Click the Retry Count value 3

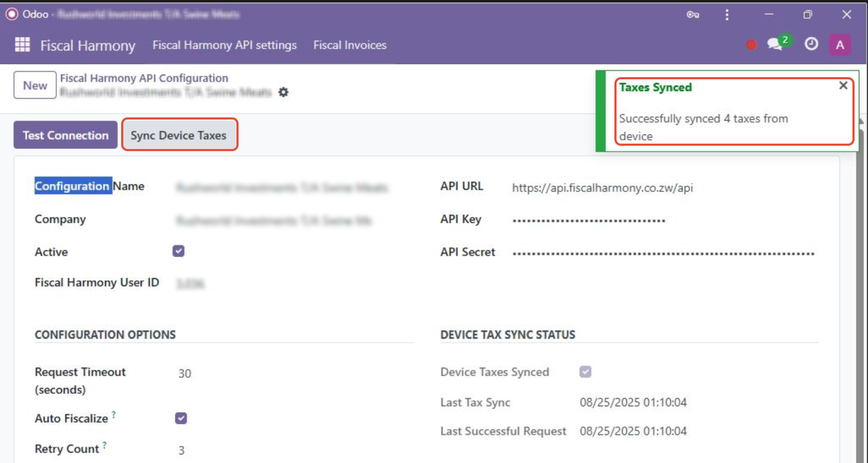(x=181, y=450)
